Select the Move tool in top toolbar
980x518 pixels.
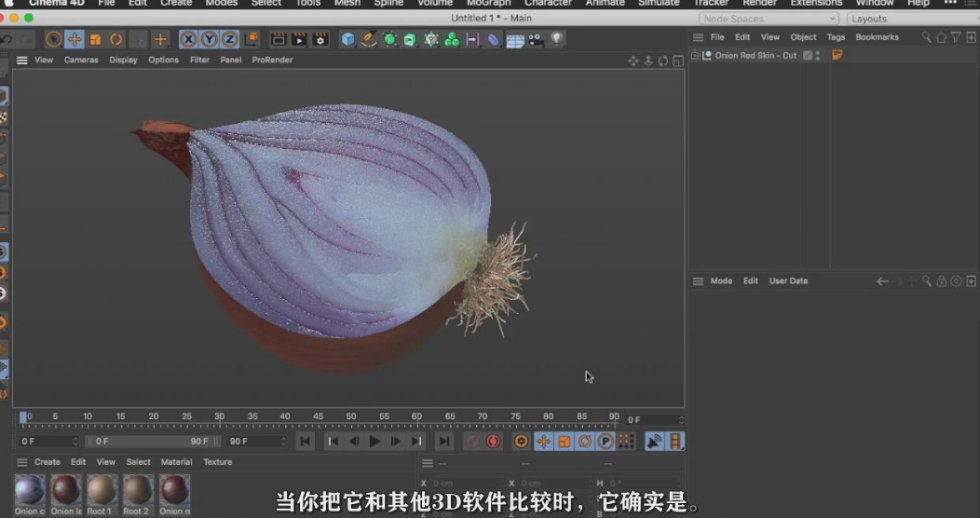(x=75, y=39)
